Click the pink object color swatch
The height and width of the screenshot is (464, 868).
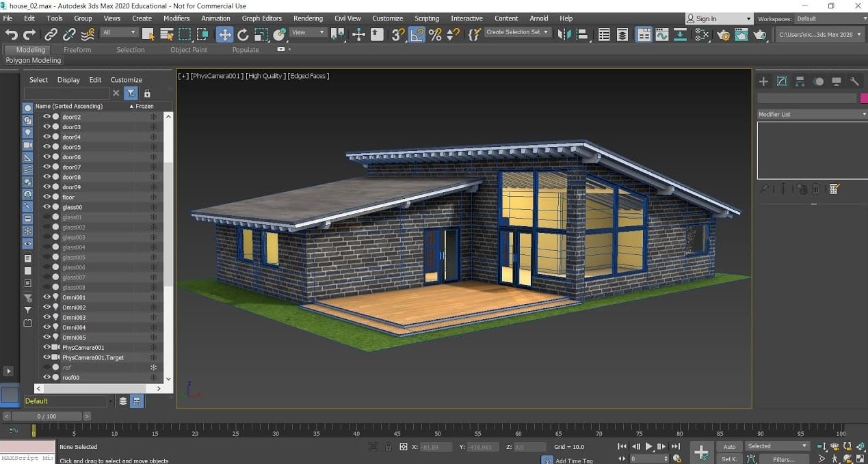pos(864,98)
